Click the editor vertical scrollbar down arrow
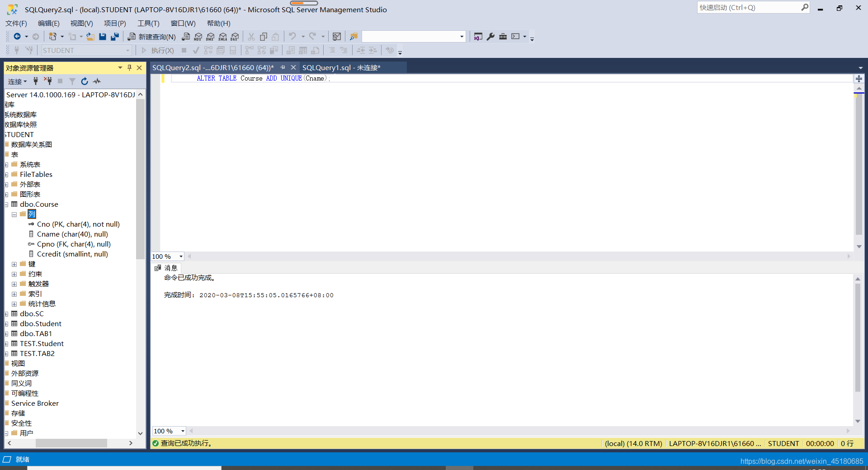The width and height of the screenshot is (868, 470). pos(859,247)
